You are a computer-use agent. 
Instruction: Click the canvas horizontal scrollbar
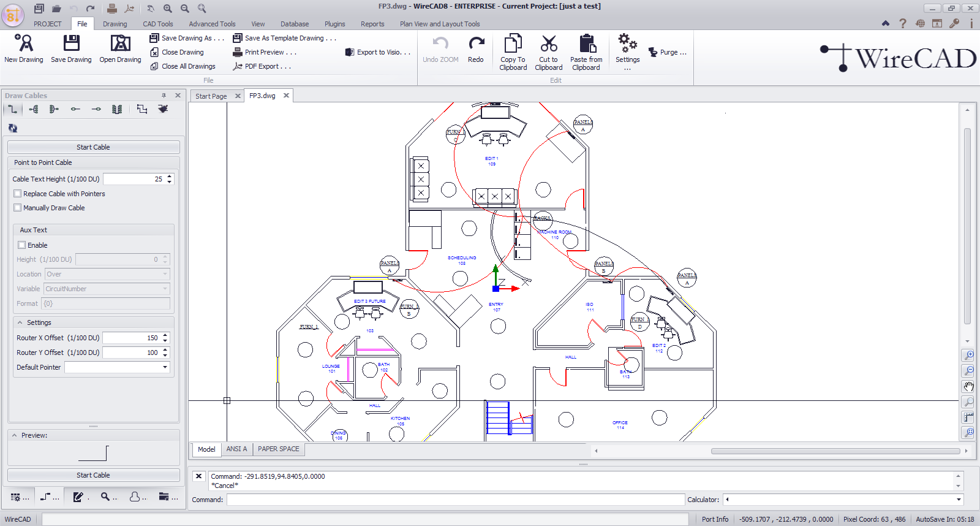pos(835,451)
